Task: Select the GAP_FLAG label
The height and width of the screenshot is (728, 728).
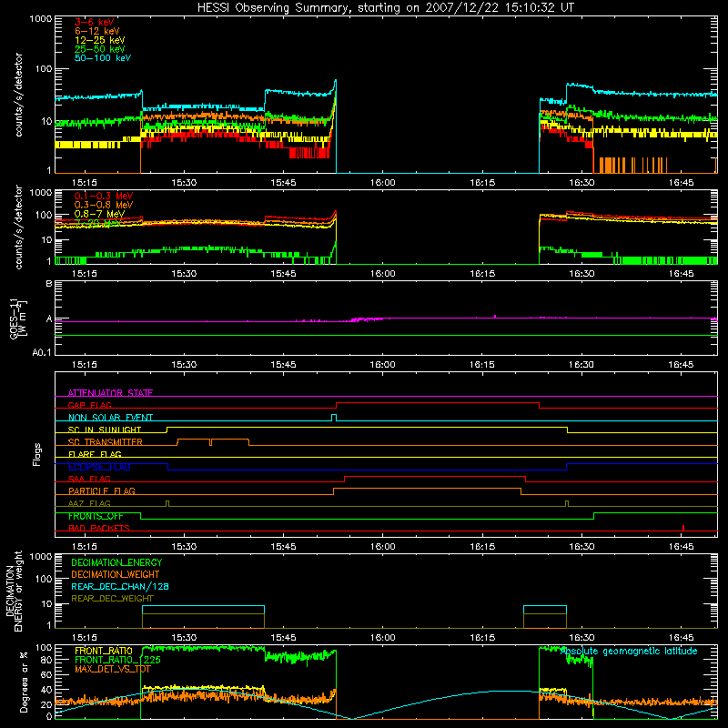Action: 89,405
